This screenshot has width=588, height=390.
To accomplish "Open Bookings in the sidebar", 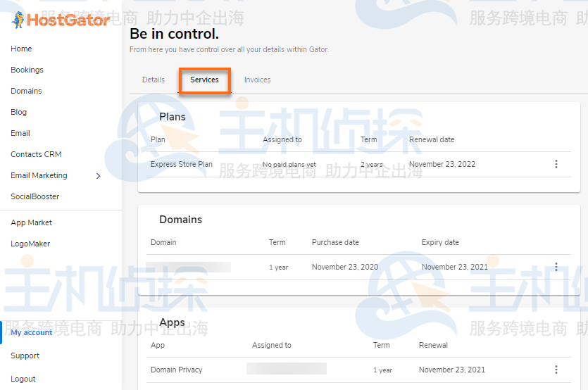I will [27, 70].
